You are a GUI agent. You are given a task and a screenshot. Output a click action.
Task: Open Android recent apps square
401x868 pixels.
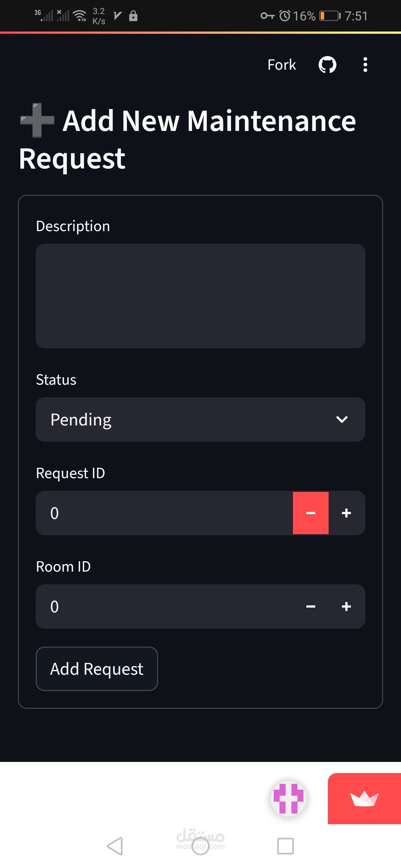point(285,846)
